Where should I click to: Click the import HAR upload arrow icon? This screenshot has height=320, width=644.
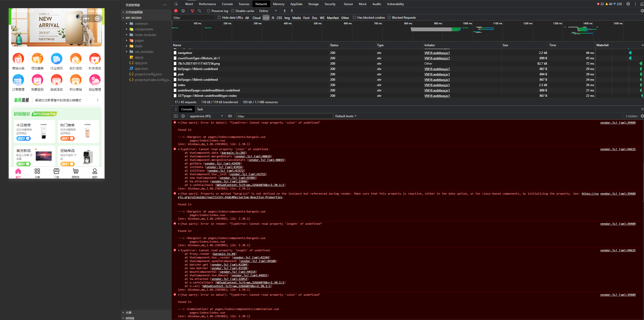click(284, 11)
